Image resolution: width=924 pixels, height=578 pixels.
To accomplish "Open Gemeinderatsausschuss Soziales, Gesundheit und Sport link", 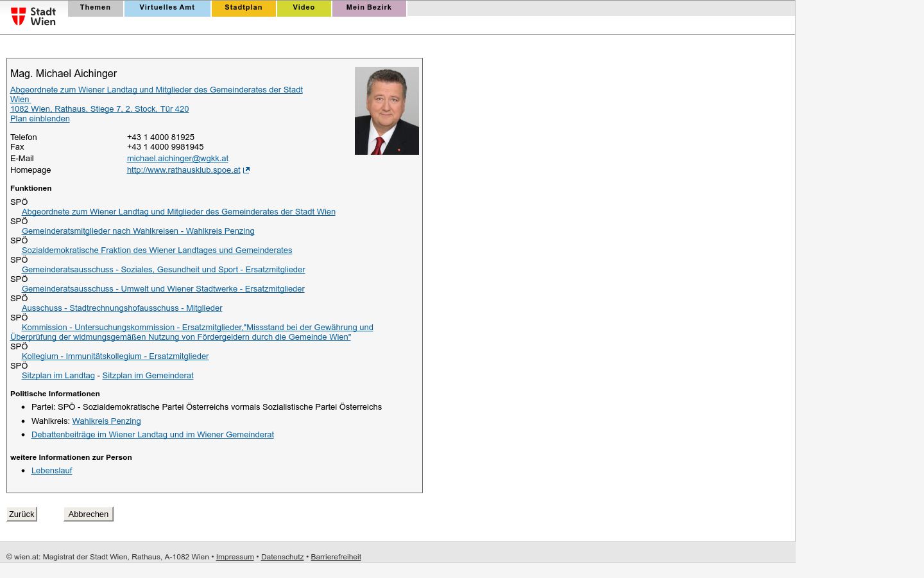I will pos(163,270).
